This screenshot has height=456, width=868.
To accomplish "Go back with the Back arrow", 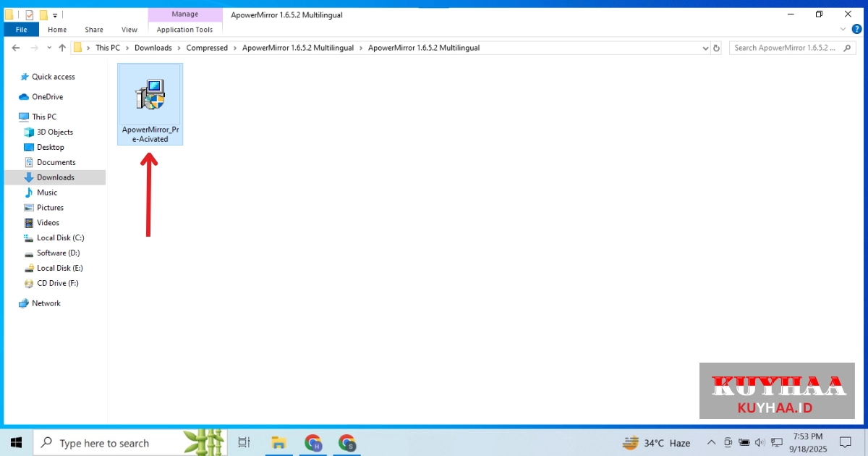I will [x=16, y=48].
